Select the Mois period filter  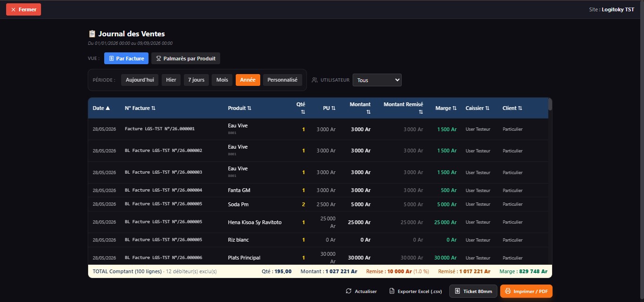coord(222,80)
